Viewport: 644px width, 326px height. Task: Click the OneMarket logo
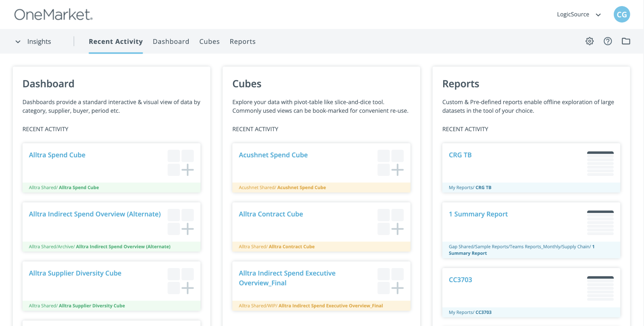pos(54,14)
